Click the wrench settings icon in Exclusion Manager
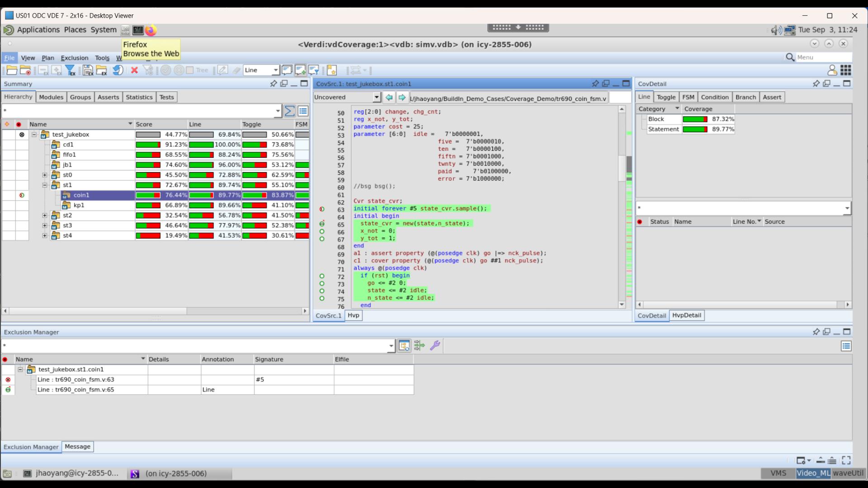Viewport: 868px width, 488px height. (435, 346)
